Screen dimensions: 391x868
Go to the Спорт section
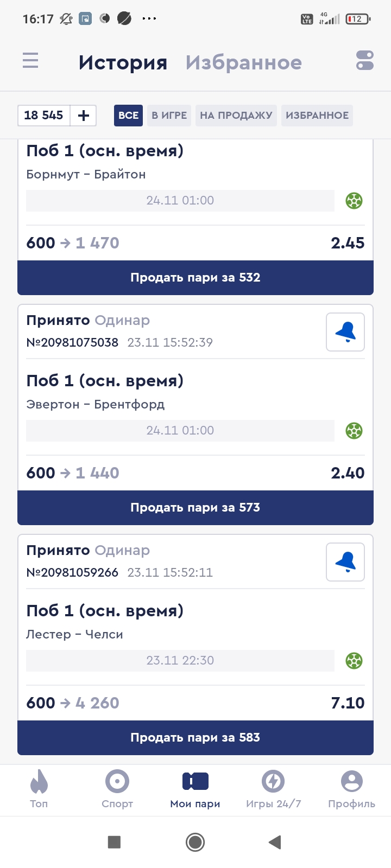pos(117,789)
